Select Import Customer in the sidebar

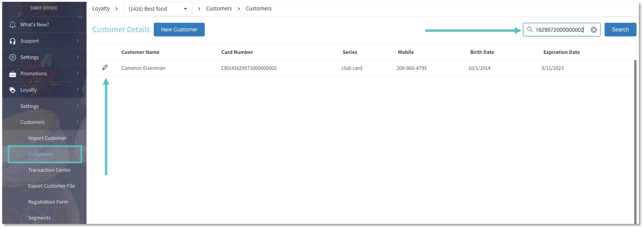pos(47,138)
